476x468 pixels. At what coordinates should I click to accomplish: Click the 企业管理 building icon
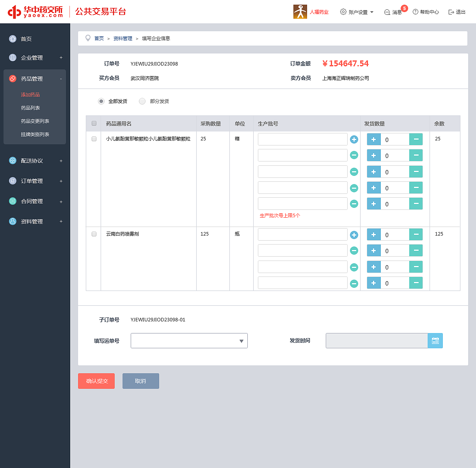(13, 57)
